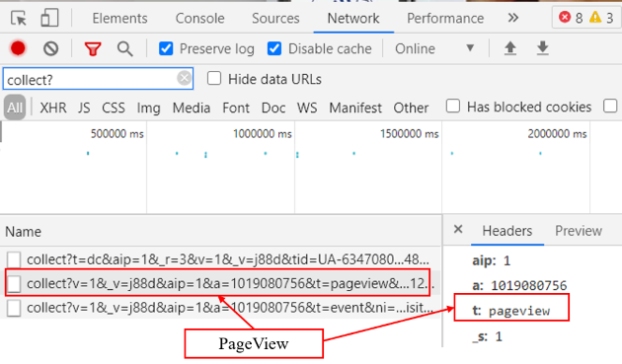Uncheck the Preserve log checkbox
This screenshot has width=622, height=364.
166,48
